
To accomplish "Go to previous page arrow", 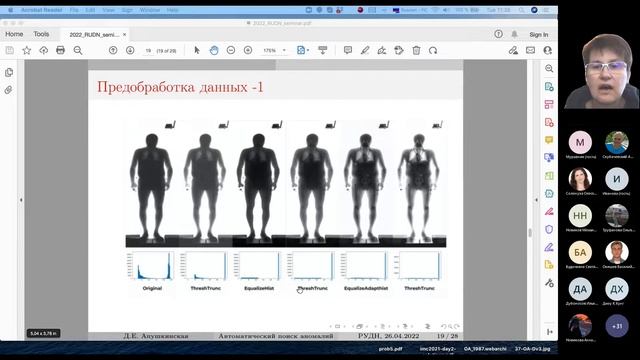I will (113, 50).
